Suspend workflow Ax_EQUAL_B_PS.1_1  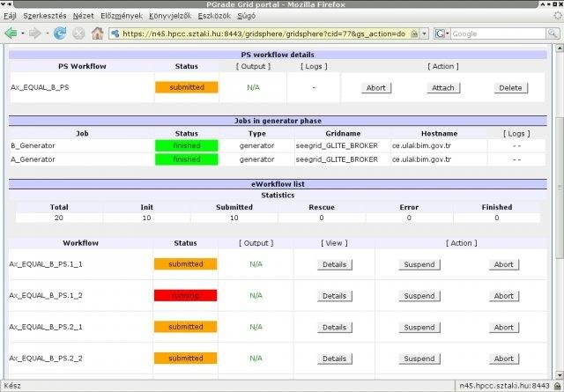(419, 264)
